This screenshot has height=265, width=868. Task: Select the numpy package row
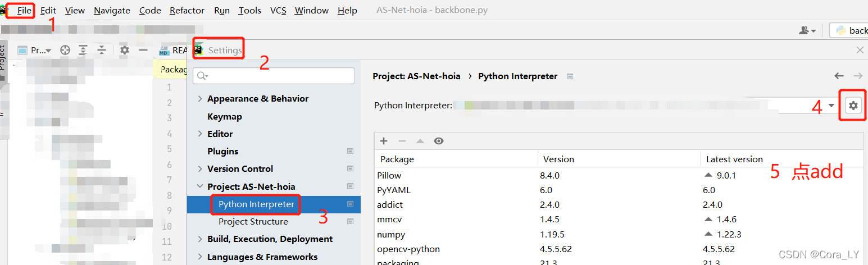(391, 234)
